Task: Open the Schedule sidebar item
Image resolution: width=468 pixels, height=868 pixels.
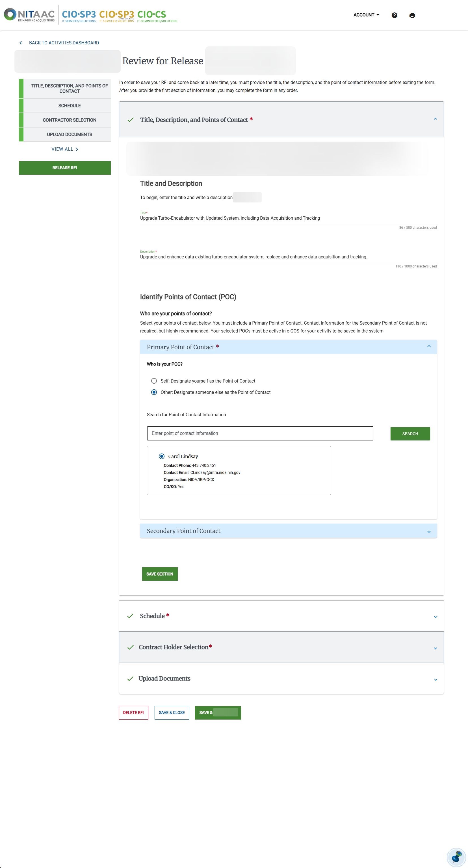Action: coord(69,105)
